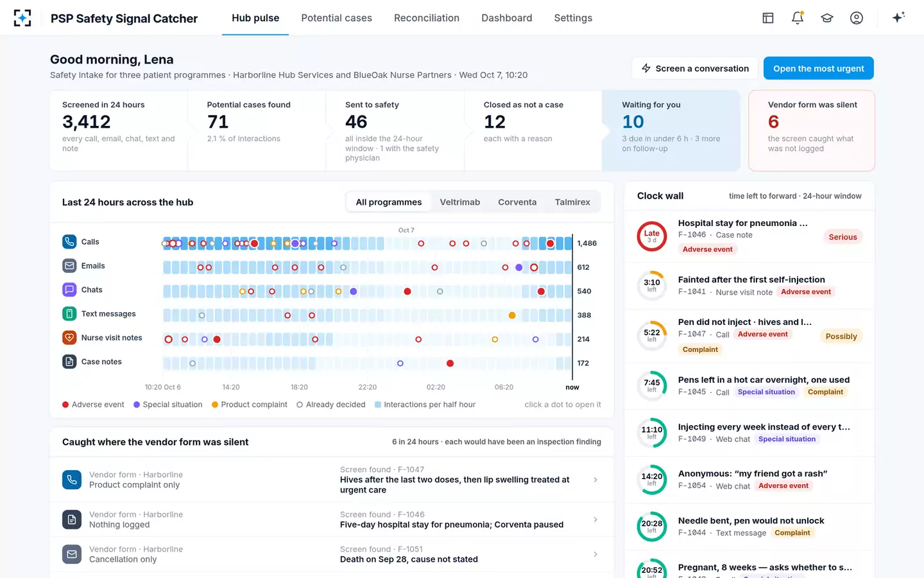The image size is (924, 578).
Task: Click phone icon beside Product complaint only
Action: click(x=72, y=480)
